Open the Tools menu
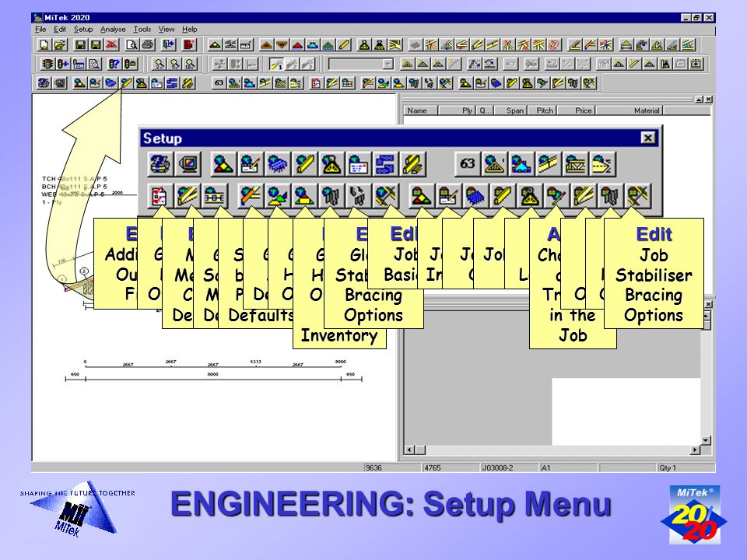The height and width of the screenshot is (560, 747). point(142,29)
